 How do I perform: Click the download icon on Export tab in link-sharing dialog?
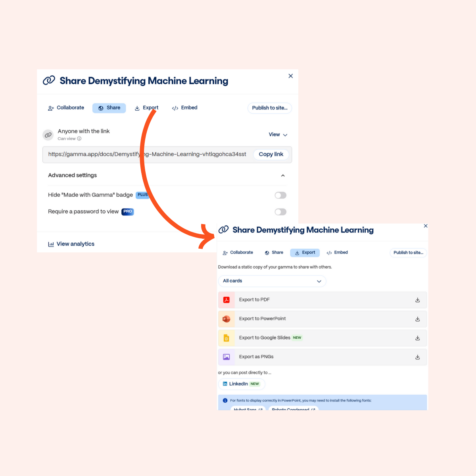[x=137, y=108]
